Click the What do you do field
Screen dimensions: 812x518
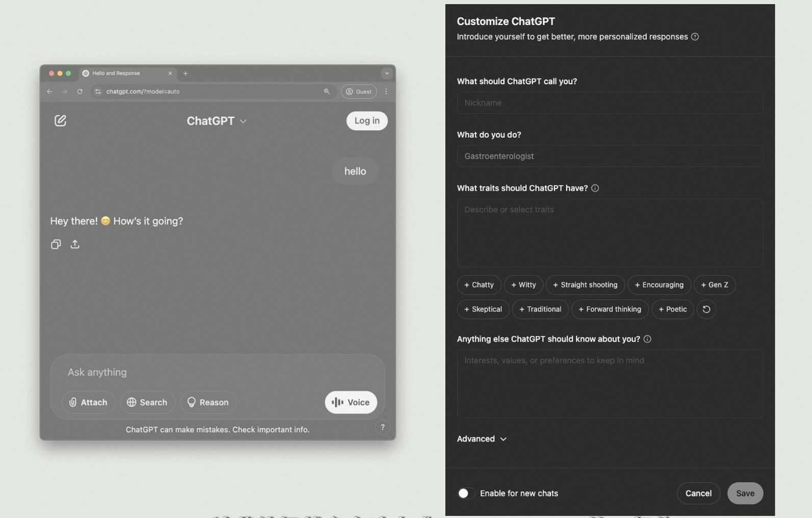610,157
